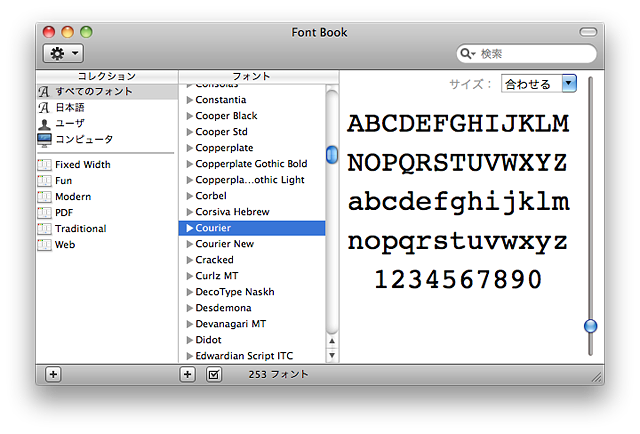Toggle font enable/disable checkbox button

pos(214,374)
